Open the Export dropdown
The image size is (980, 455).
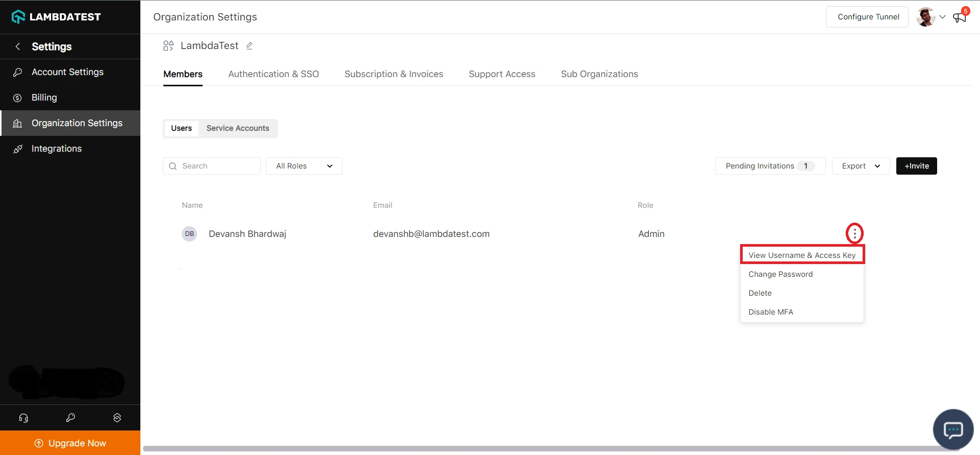click(861, 166)
